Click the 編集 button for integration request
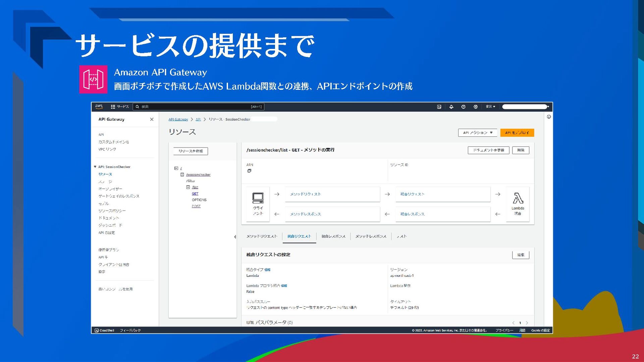This screenshot has width=644, height=362. pyautogui.click(x=521, y=255)
